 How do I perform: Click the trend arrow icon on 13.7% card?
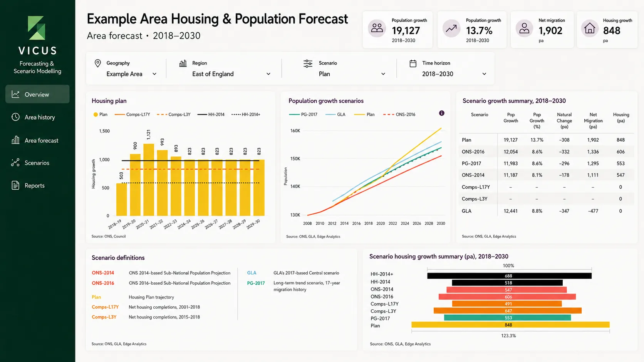(x=451, y=28)
